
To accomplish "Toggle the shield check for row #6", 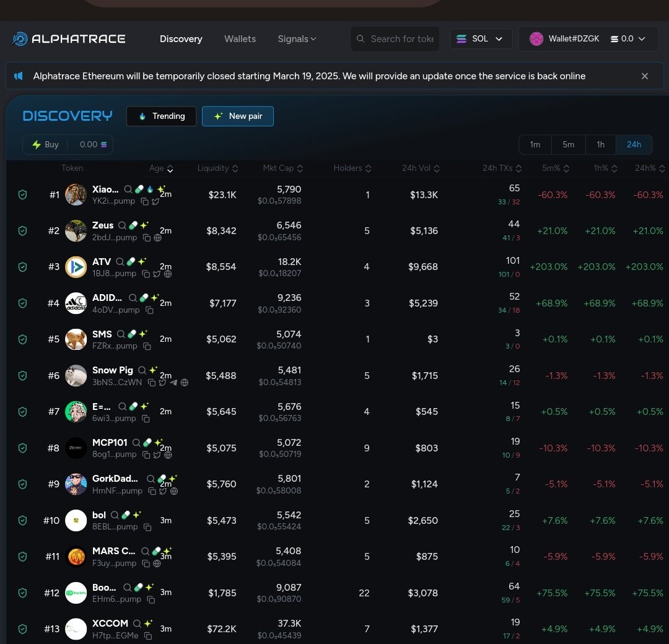I will [23, 376].
